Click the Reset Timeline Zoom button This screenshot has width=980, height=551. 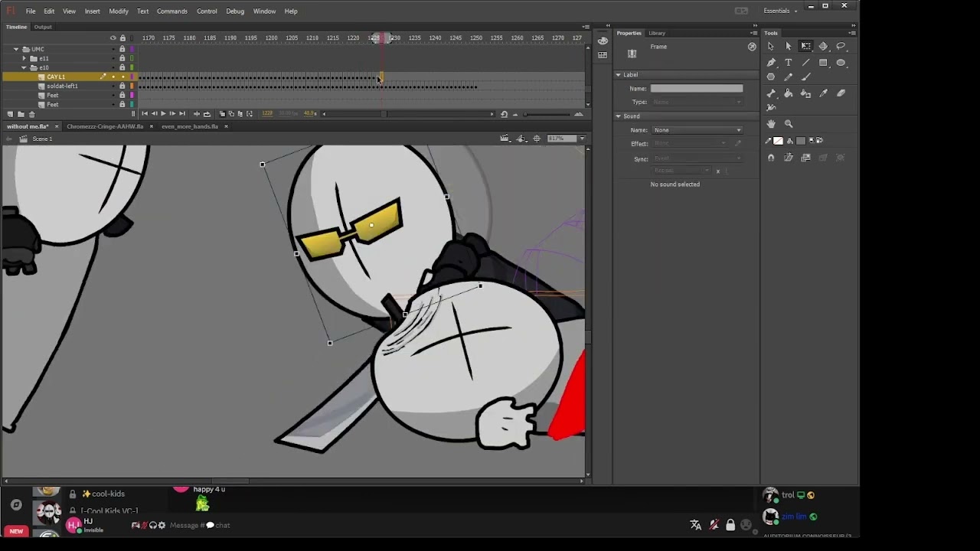pos(504,114)
